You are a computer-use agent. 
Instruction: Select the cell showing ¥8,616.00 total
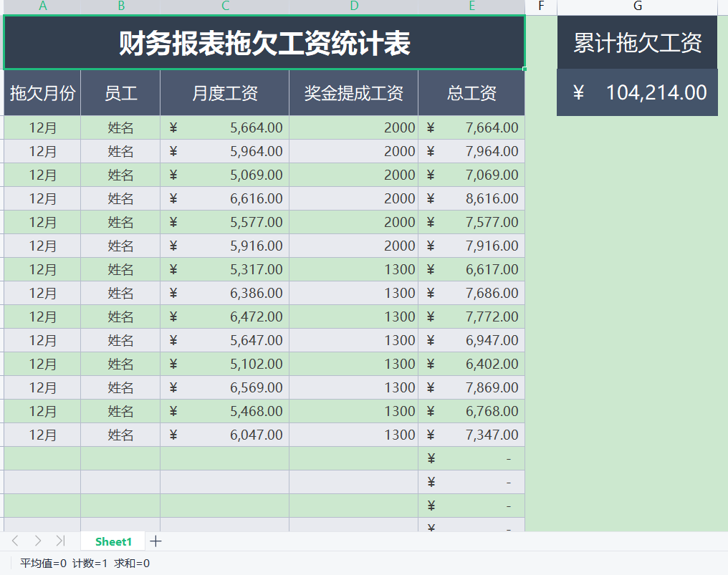(x=471, y=198)
